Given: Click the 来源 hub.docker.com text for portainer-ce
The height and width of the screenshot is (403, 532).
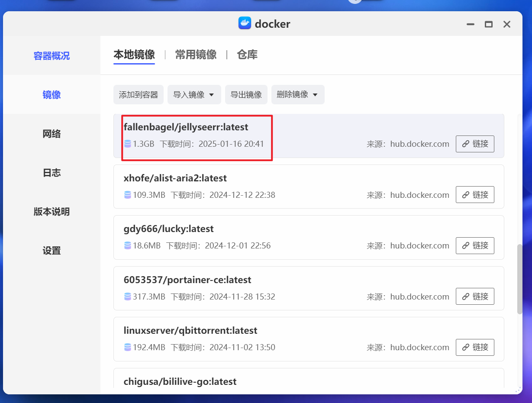Looking at the screenshot, I should [x=408, y=297].
